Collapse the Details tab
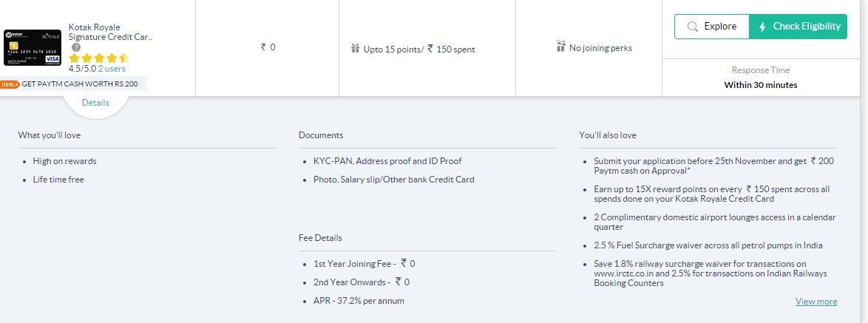 (95, 103)
